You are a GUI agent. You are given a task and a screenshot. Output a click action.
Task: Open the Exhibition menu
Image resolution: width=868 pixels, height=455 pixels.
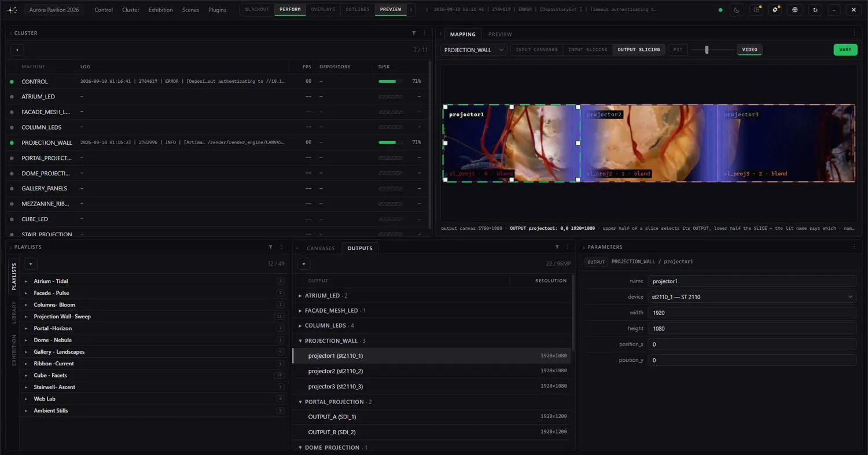160,10
